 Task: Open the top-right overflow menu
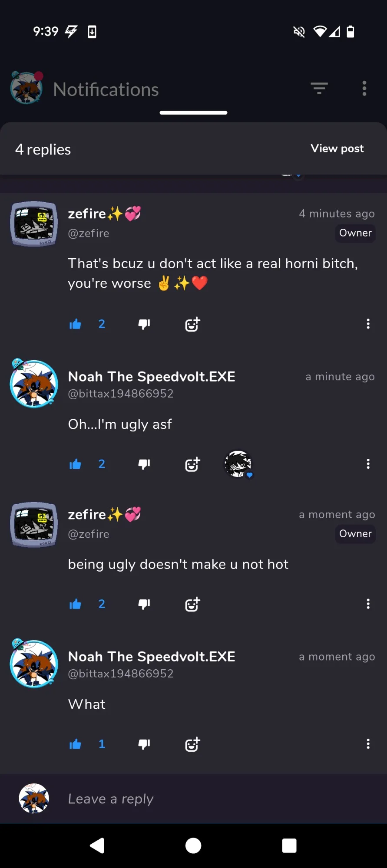(364, 89)
